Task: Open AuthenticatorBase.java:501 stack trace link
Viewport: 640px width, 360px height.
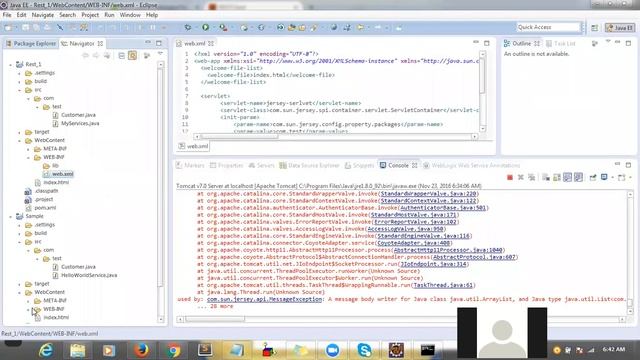Action: (443, 208)
